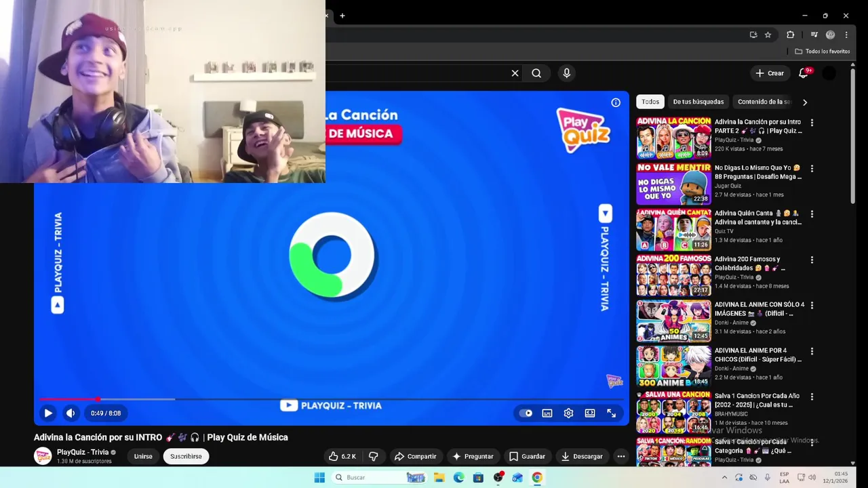
Task: Select the De tus búsquedas chip
Action: pos(698,102)
